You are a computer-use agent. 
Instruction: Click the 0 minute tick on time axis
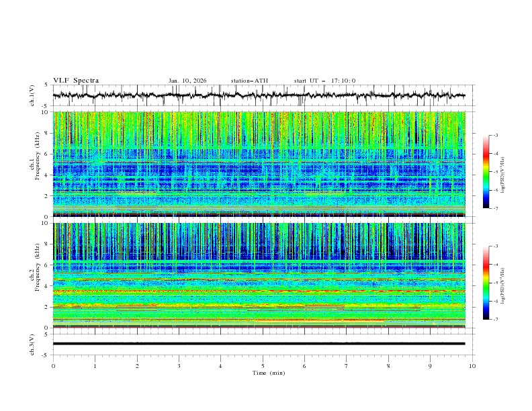(53, 365)
